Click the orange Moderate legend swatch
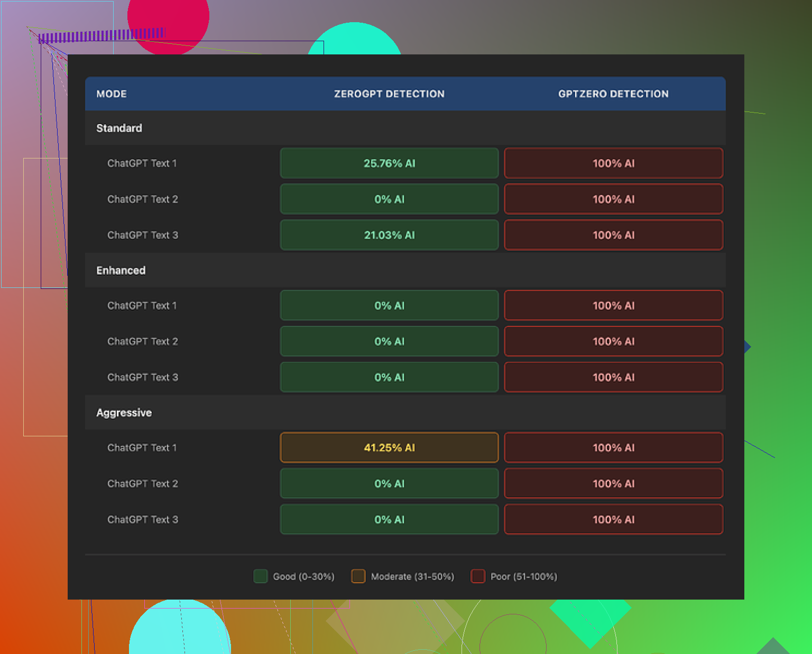This screenshot has width=812, height=654. [x=358, y=576]
